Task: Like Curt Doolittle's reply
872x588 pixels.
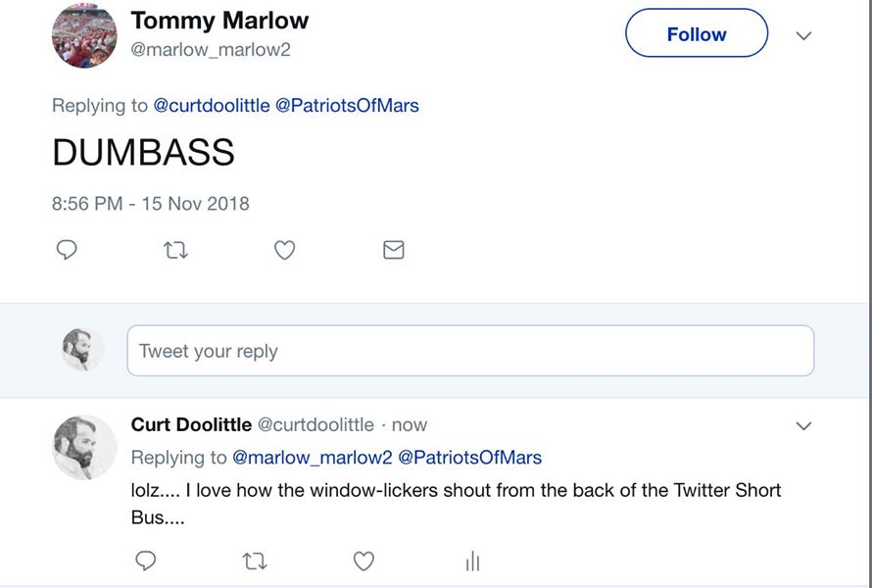Action: click(363, 561)
